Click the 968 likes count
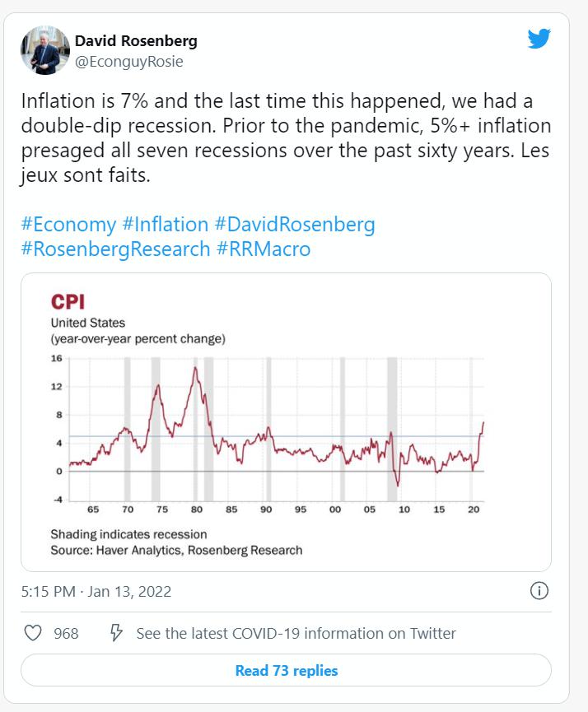The image size is (588, 712). tap(66, 633)
